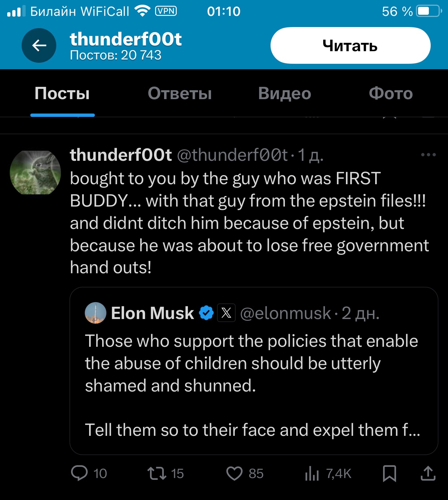This screenshot has height=500, width=448.
Task: Open the @thunderf00t handle link
Action: (233, 155)
